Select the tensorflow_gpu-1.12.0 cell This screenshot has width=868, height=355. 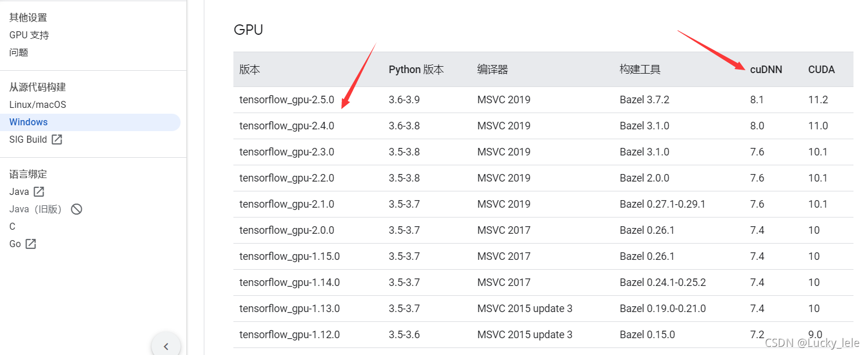tap(289, 335)
